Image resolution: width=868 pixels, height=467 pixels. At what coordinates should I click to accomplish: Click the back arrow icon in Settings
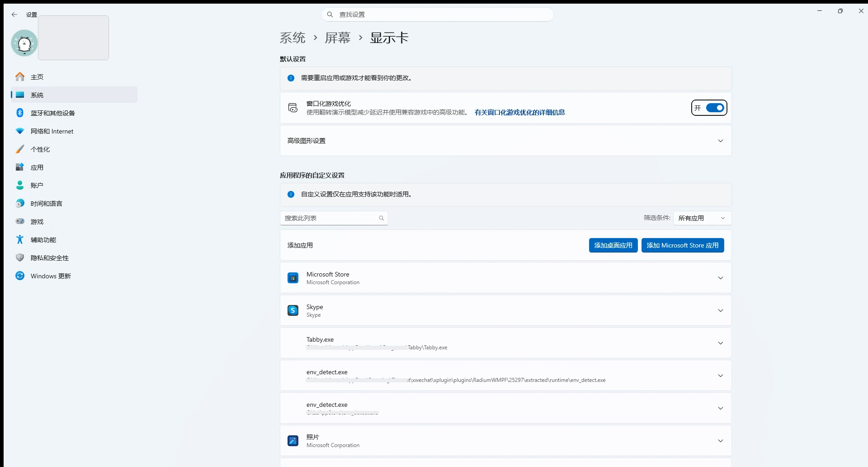click(x=14, y=14)
